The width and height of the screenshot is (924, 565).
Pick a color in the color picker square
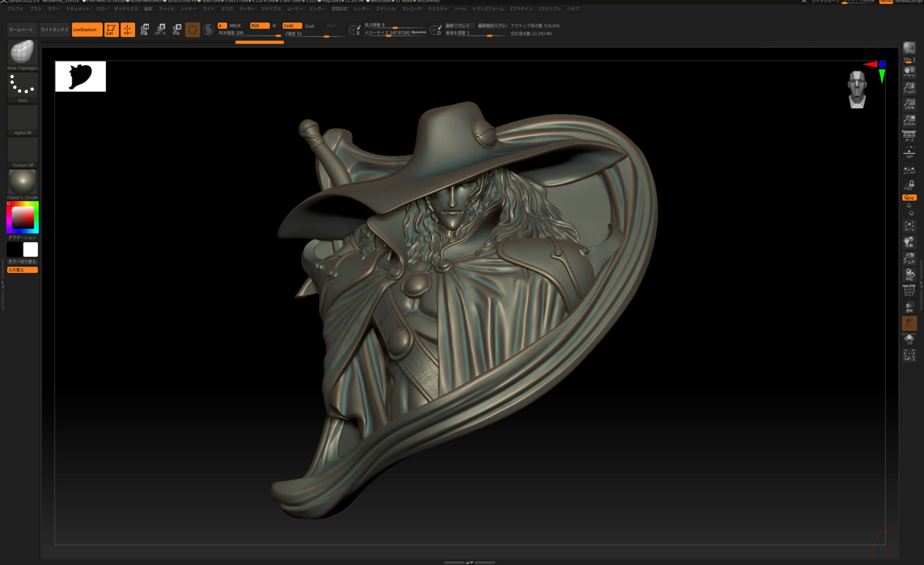tap(22, 218)
